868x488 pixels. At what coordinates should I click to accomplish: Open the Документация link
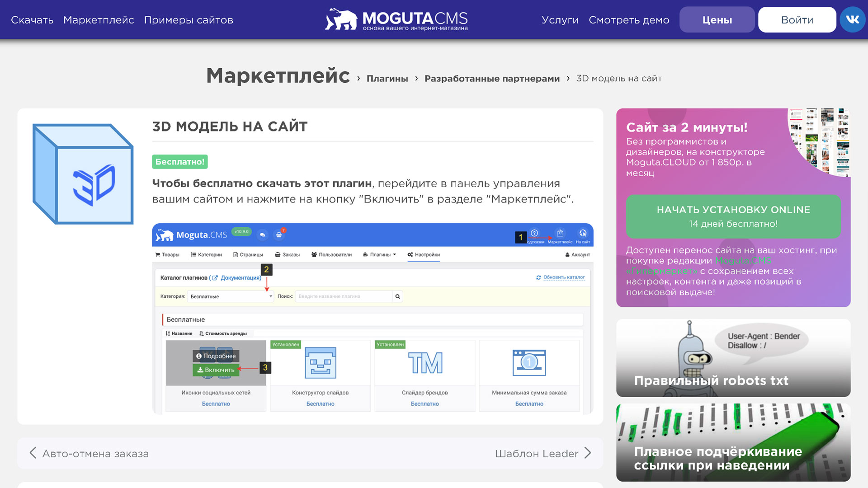pyautogui.click(x=241, y=278)
